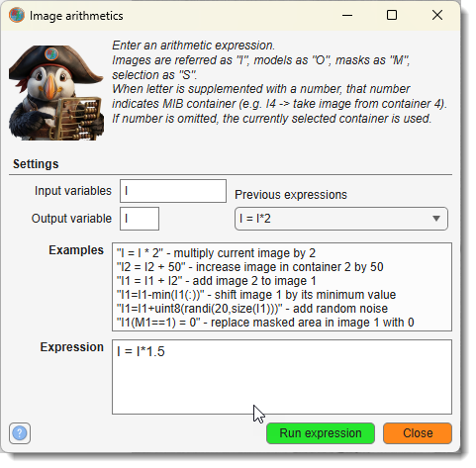Click example "I2 = I2 + 50" line

(249, 267)
